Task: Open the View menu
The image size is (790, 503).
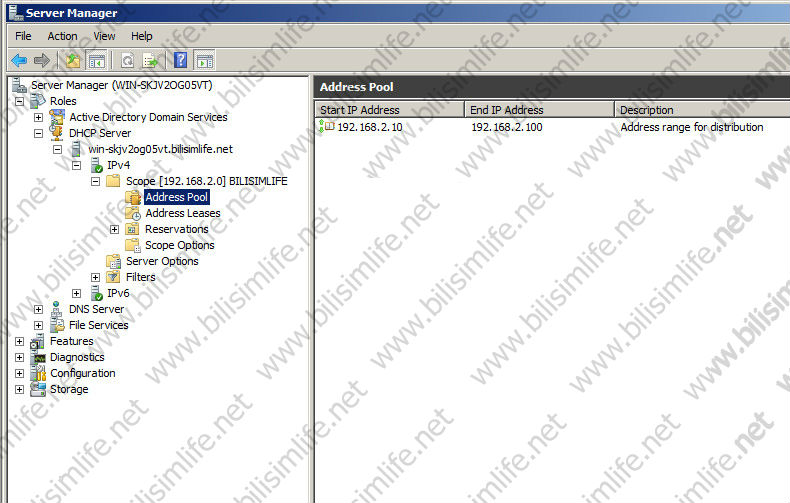Action: (104, 36)
